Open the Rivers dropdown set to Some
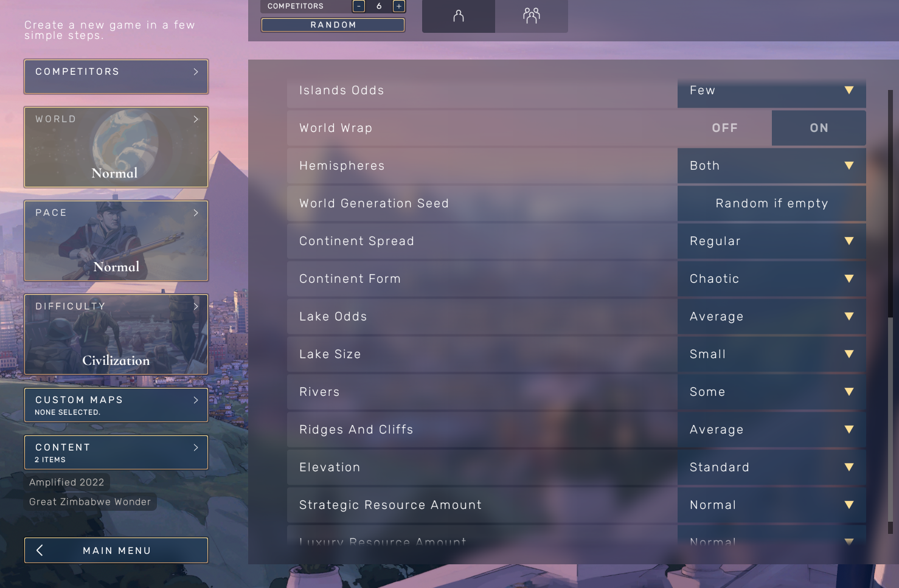This screenshot has height=588, width=899. tap(771, 392)
